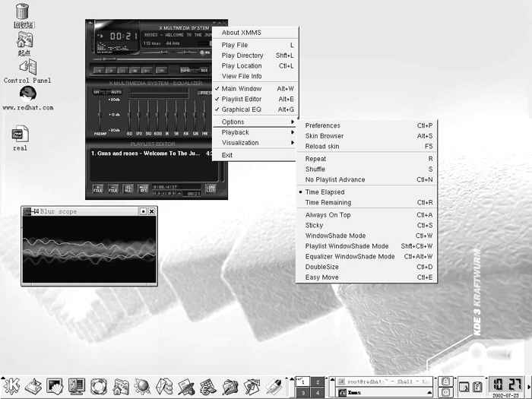This screenshot has width=532, height=399.
Task: Click Exit in the XMMS menu
Action: click(227, 154)
